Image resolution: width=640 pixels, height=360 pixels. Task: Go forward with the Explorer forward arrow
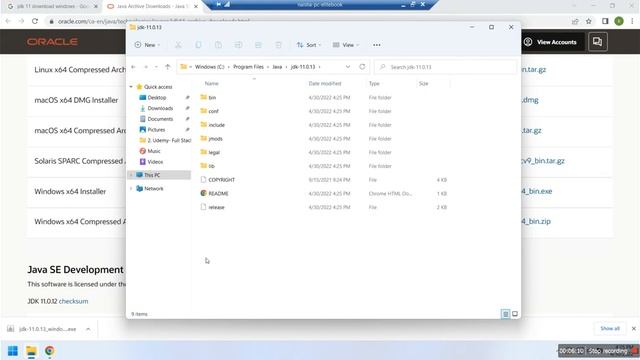146,67
